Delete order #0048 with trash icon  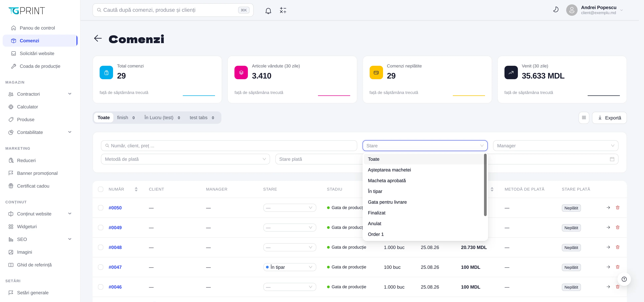click(618, 247)
